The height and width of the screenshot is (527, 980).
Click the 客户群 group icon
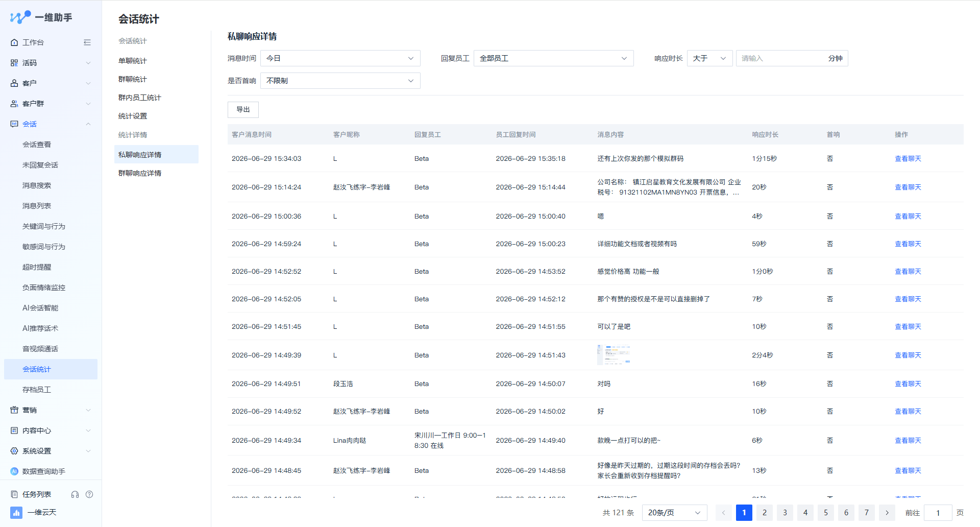click(x=14, y=104)
